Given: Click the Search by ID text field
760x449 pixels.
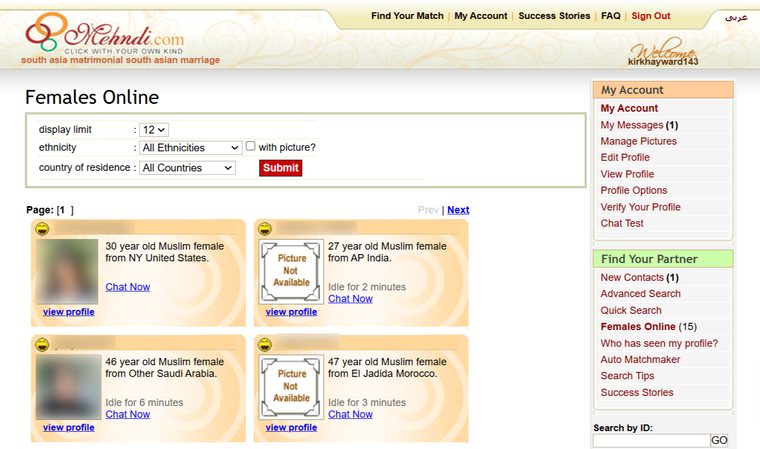Looking at the screenshot, I should pos(651,440).
